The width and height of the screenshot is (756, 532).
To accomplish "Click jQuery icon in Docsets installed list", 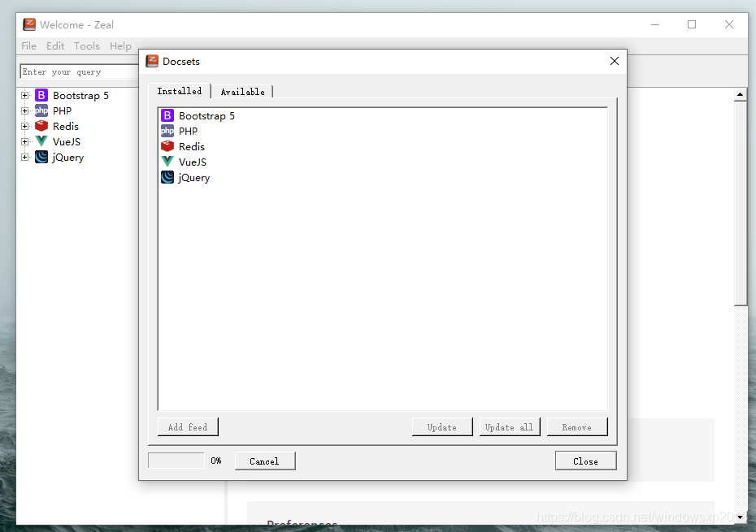I will [x=167, y=177].
